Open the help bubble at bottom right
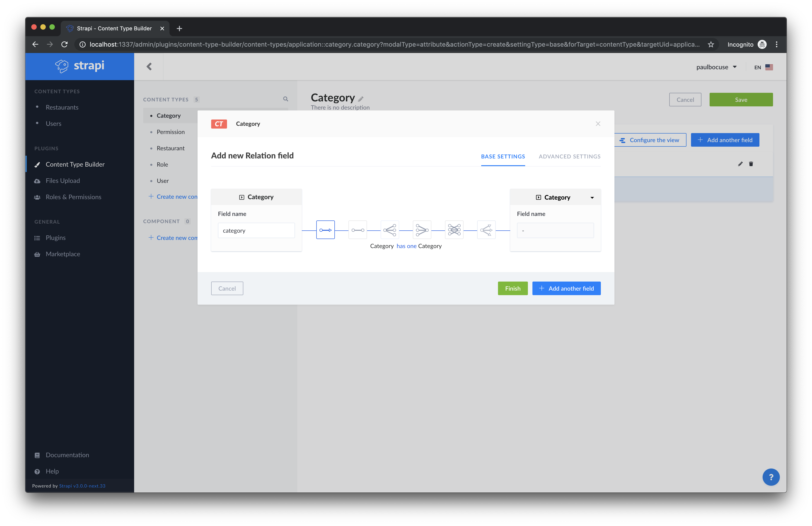This screenshot has height=526, width=812. [771, 477]
